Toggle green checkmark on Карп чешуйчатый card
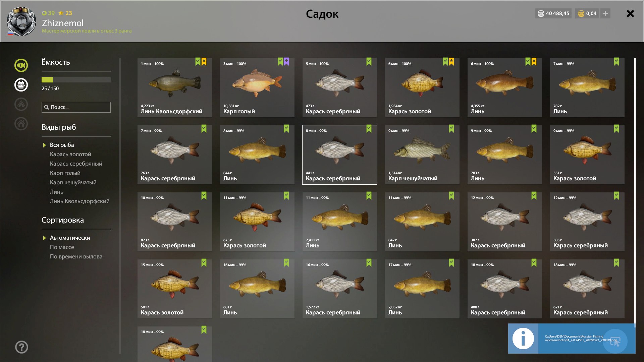The height and width of the screenshot is (362, 644). (x=451, y=129)
